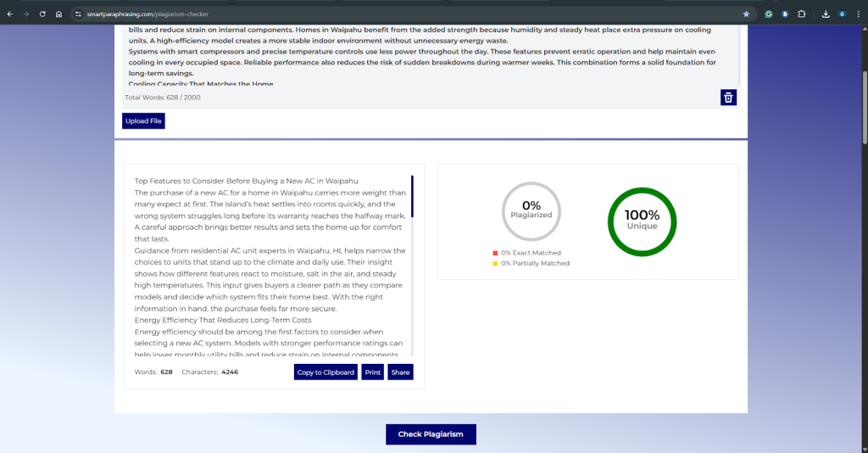Click the site information icon in address bar

78,14
